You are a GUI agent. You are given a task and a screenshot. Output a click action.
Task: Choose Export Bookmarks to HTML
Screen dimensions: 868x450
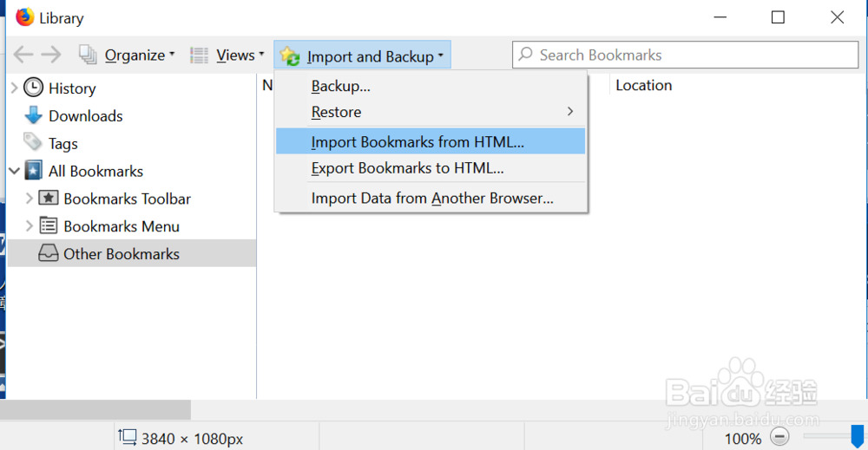pos(407,168)
